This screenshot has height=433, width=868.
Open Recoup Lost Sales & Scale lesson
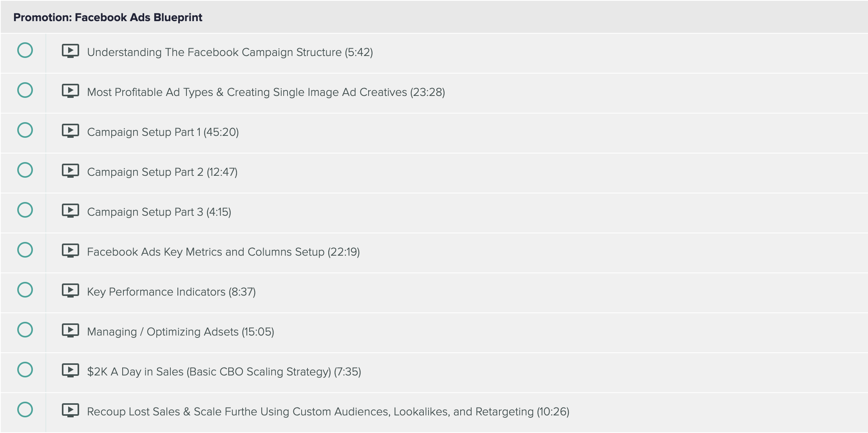pyautogui.click(x=328, y=412)
